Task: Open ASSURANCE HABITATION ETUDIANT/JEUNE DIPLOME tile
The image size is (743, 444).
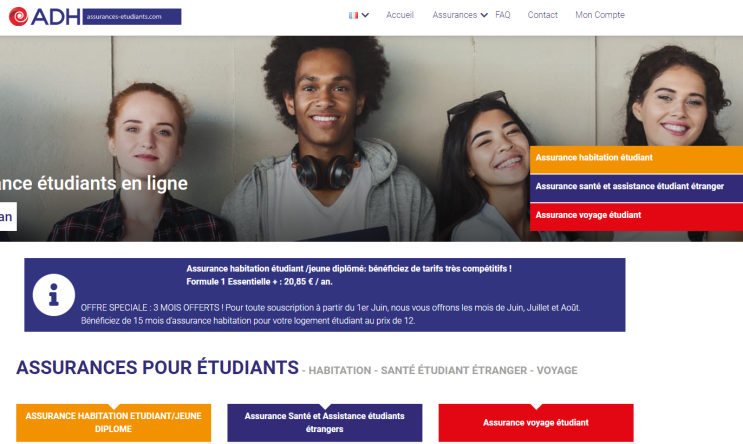Action: [114, 423]
